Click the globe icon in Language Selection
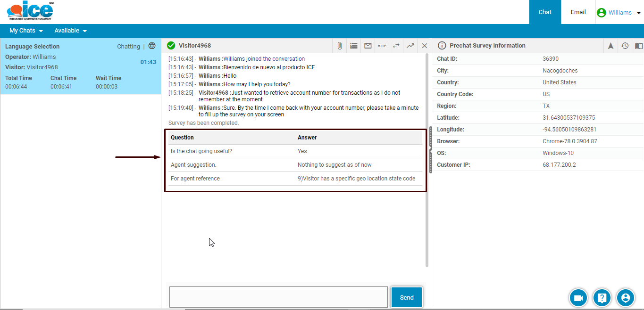644x310 pixels. pyautogui.click(x=152, y=46)
